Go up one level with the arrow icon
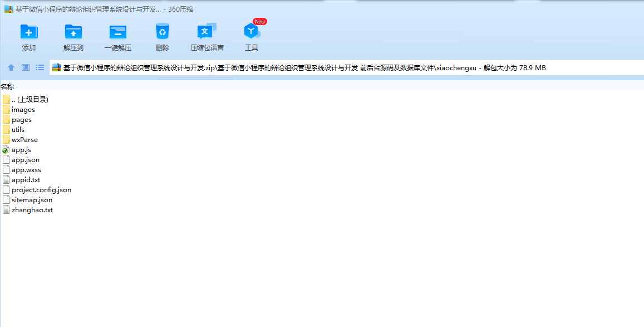644x327 pixels. click(x=11, y=67)
